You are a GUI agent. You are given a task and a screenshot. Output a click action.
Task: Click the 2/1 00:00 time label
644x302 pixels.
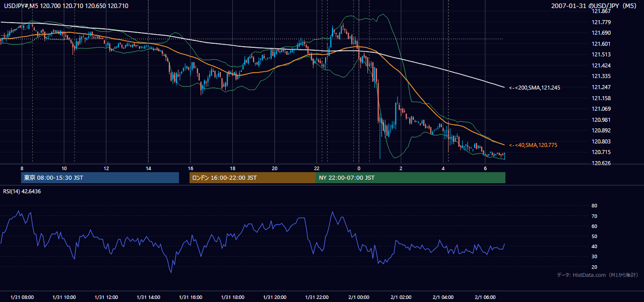[x=359, y=297]
